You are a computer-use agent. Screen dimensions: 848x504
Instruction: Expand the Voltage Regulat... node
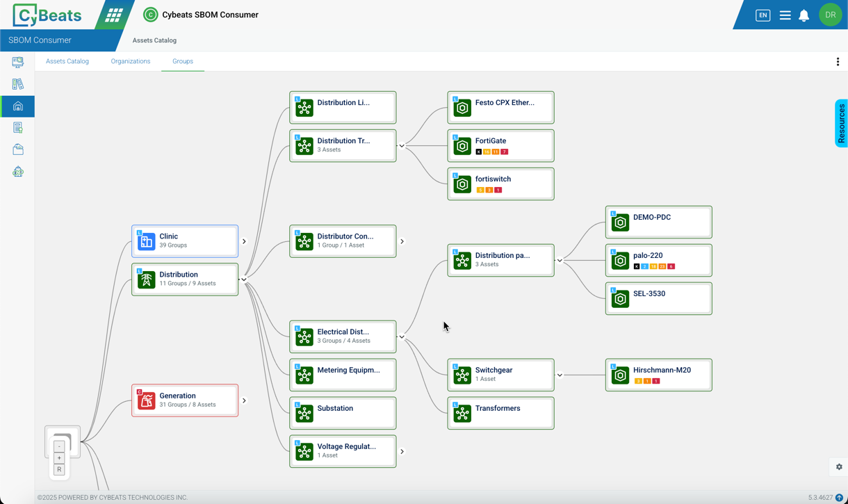point(402,452)
